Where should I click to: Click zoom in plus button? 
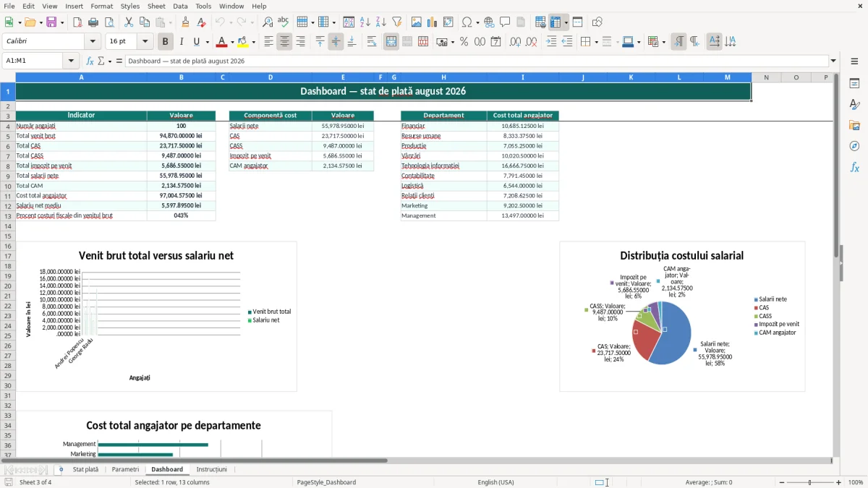(x=839, y=482)
